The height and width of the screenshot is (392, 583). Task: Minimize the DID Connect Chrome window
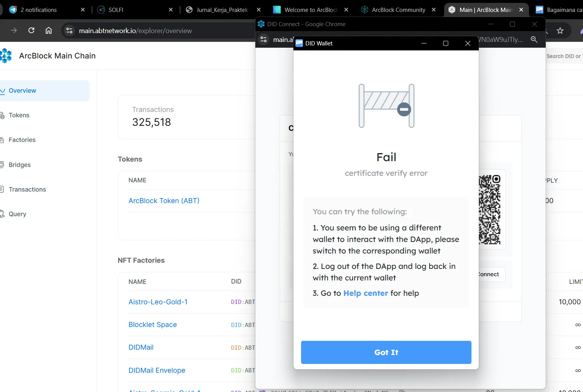coord(491,24)
